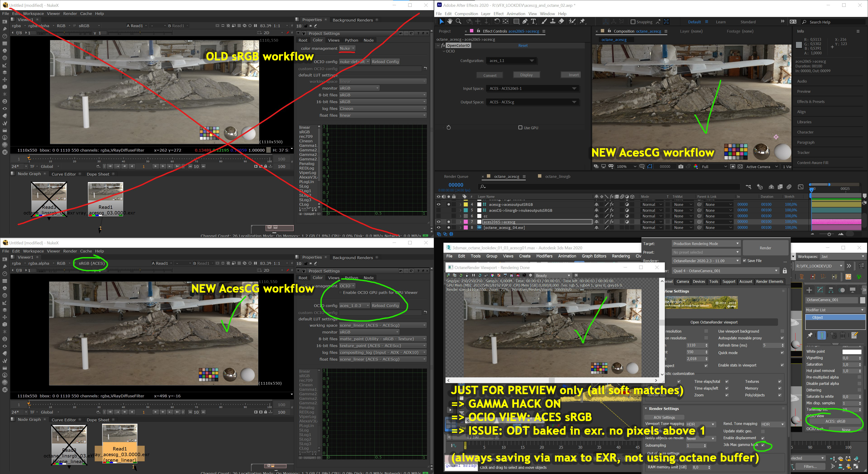Click the AOV Settings button
The image size is (868, 474).
(664, 418)
